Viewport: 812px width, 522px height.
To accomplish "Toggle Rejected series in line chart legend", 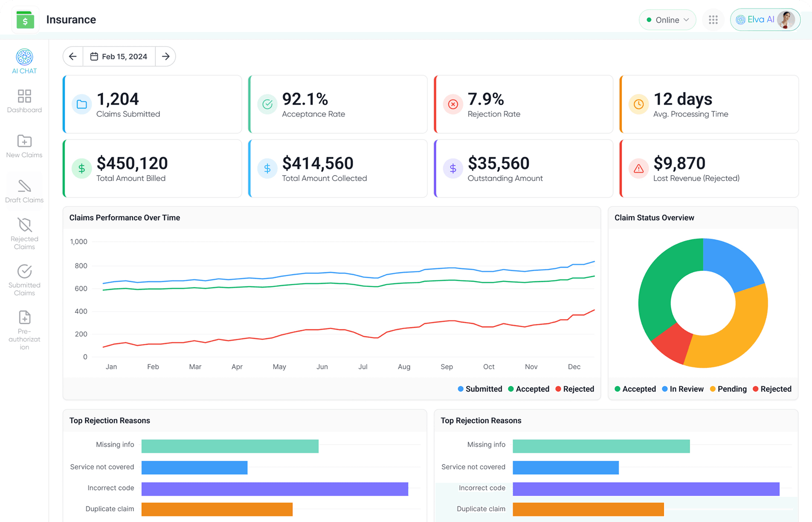I will [x=574, y=389].
